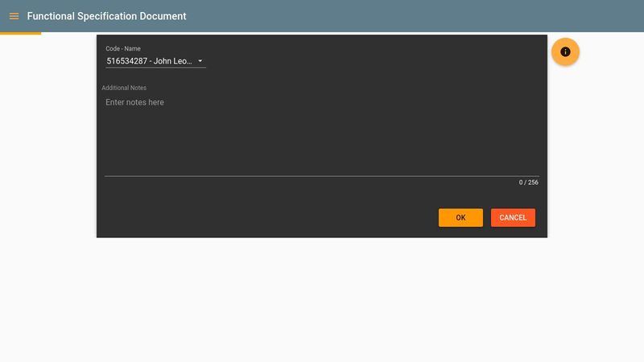644x362 pixels.
Task: Open the hamburger navigation menu
Action: pos(14,16)
